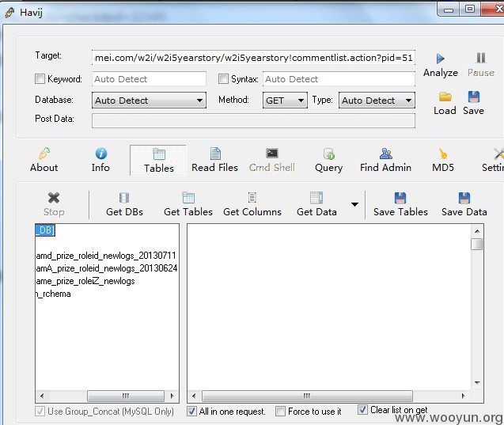Check the Force to use it option
Viewport: 504px width, 425px height.
[280, 412]
